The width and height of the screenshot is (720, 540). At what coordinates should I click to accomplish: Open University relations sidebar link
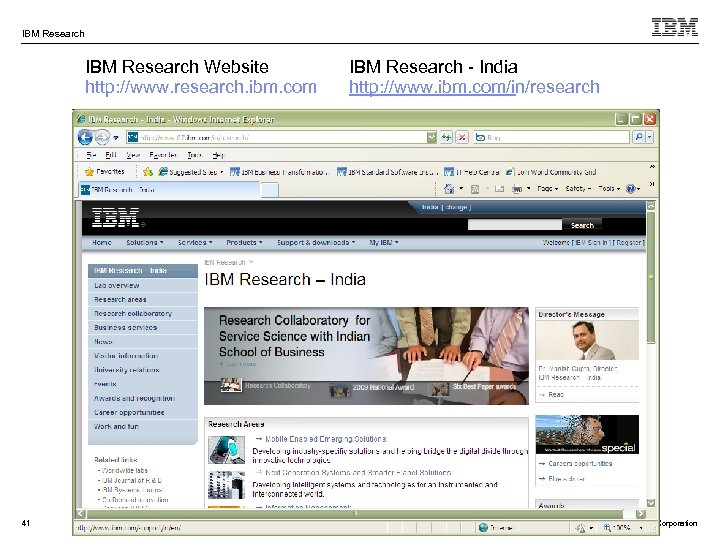(x=127, y=370)
